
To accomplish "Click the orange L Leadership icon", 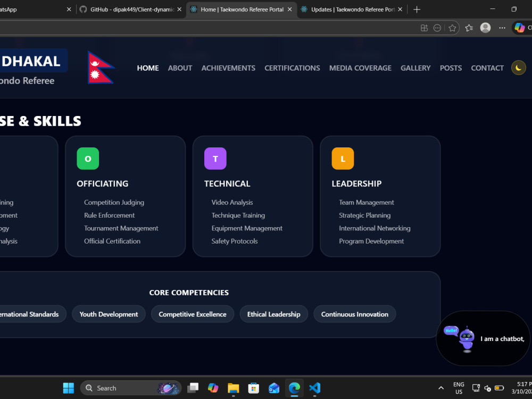I will [343, 159].
